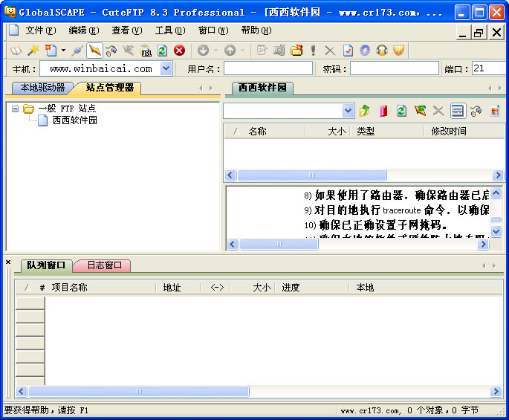Expand the remote path combo box
This screenshot has height=420, width=509.
pyautogui.click(x=348, y=111)
